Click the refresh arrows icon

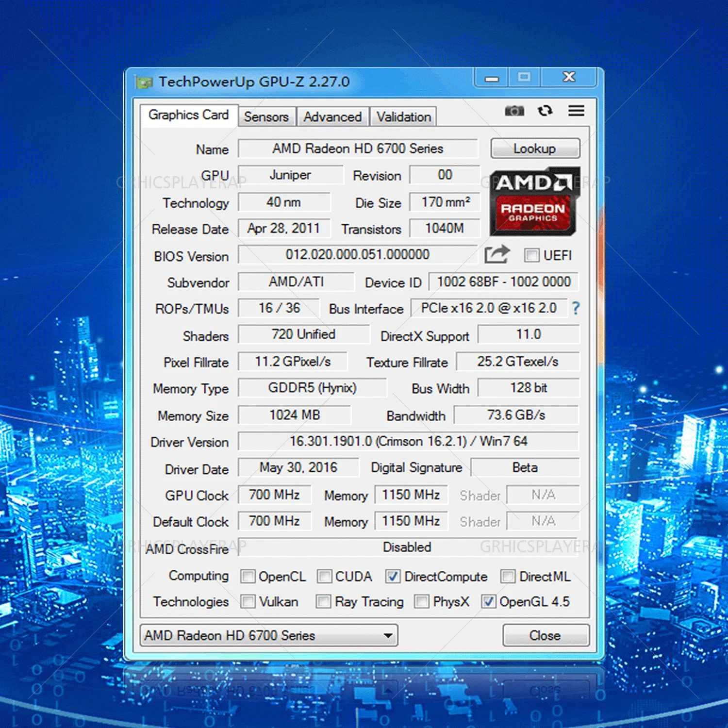(545, 111)
